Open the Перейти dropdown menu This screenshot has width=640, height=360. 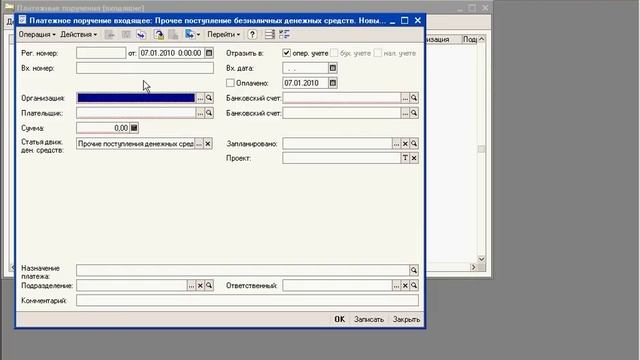224,35
